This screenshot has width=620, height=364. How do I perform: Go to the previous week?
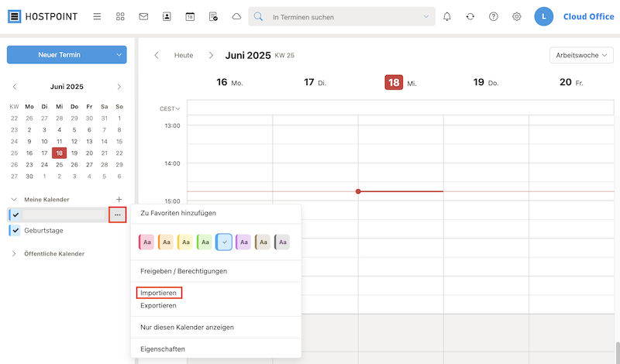tap(157, 55)
